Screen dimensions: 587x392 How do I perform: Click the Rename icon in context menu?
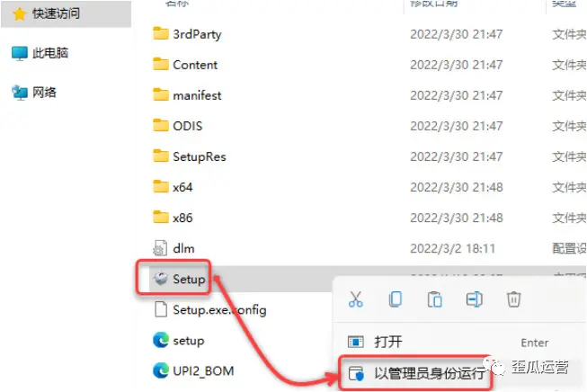[x=474, y=299]
